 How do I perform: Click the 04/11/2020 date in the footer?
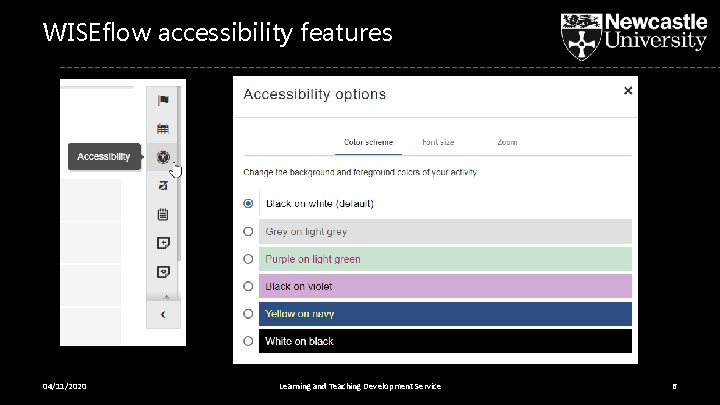tap(64, 386)
